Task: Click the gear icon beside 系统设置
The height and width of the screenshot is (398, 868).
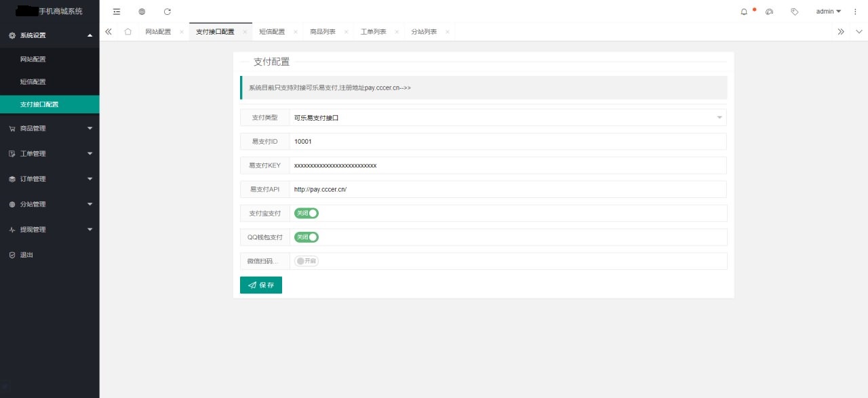Action: [x=12, y=35]
